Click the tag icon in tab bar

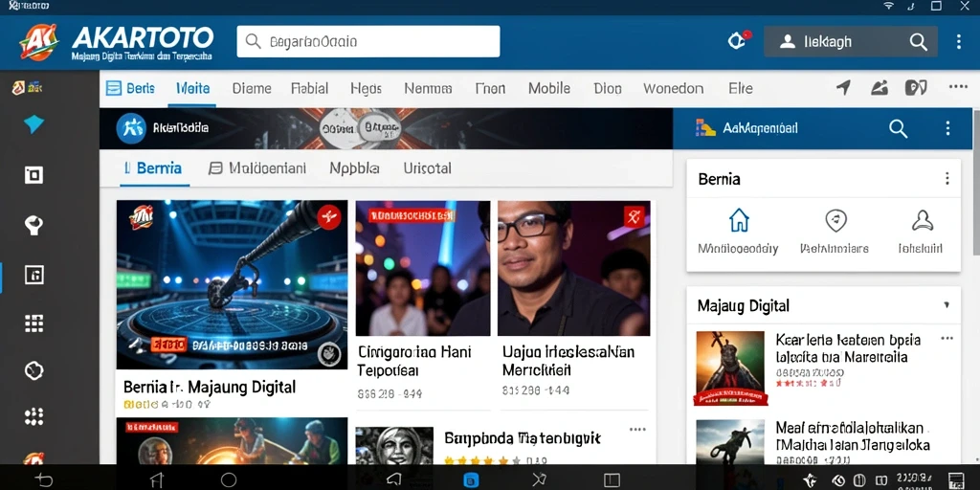coord(916,87)
